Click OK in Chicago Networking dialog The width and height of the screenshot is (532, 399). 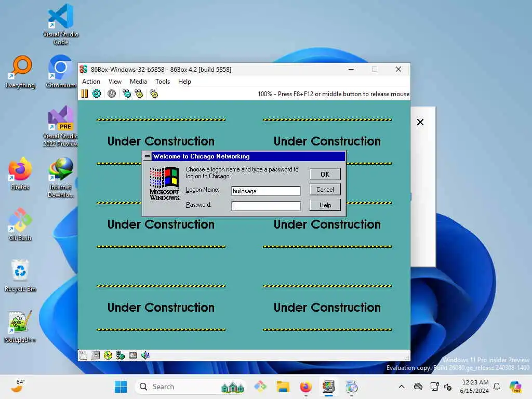[325, 175]
